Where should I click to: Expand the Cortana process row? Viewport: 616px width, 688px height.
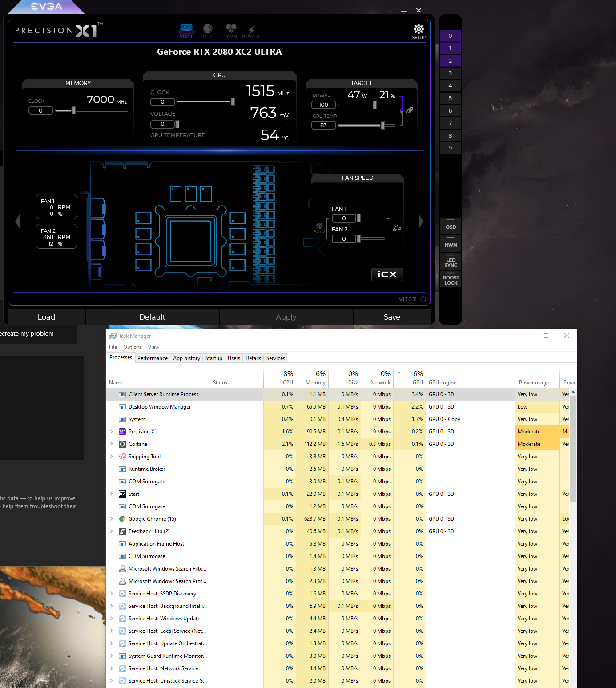pos(111,444)
